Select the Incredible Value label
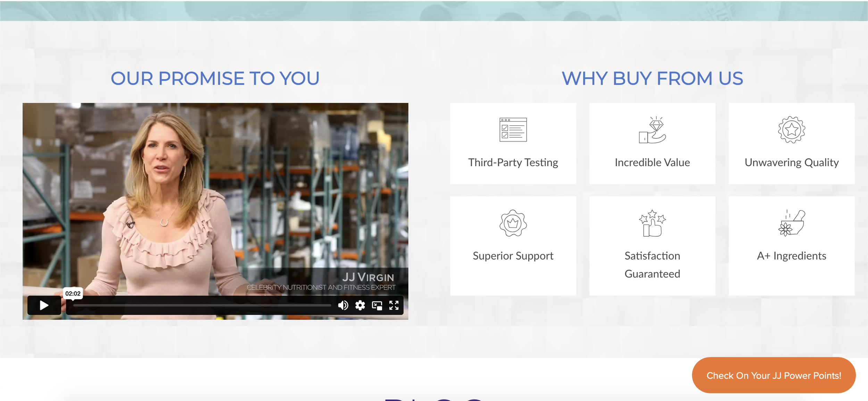The height and width of the screenshot is (401, 868). (652, 162)
